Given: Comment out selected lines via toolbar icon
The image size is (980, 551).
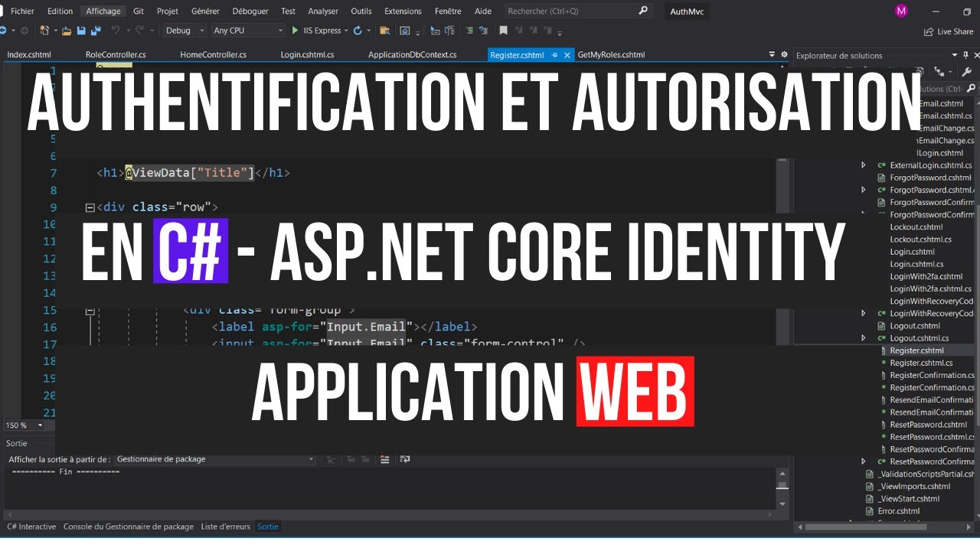Looking at the screenshot, I should (x=469, y=31).
